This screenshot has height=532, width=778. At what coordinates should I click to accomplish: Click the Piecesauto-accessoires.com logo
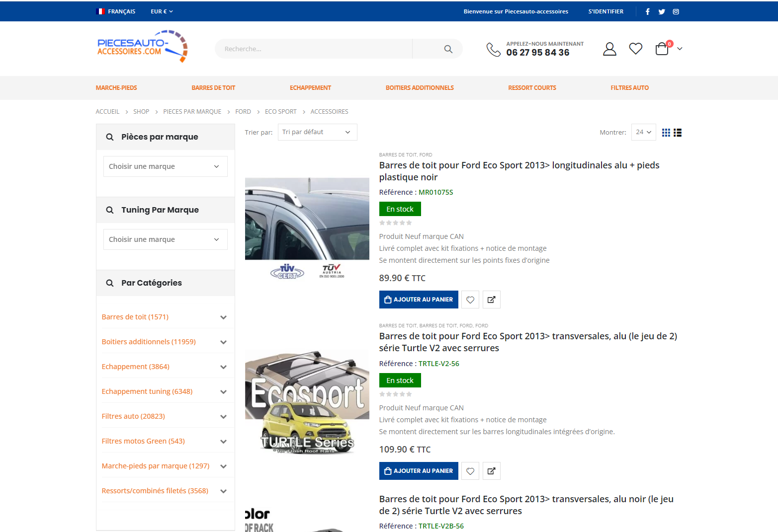(142, 46)
